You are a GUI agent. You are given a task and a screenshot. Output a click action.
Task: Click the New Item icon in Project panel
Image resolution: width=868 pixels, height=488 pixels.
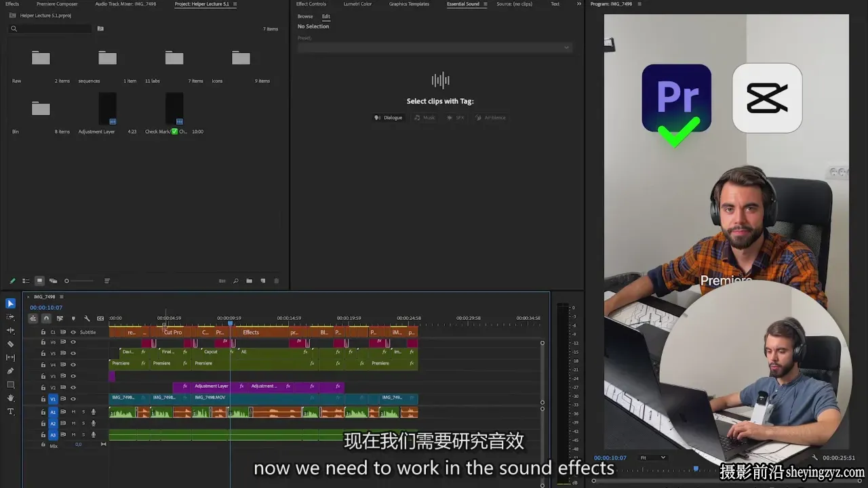point(263,281)
